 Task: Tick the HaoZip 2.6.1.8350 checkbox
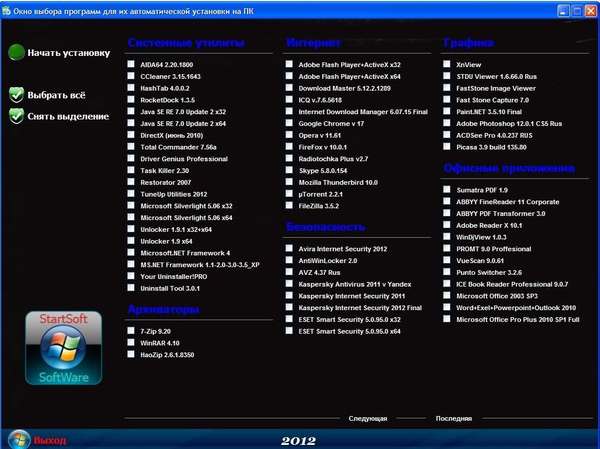point(131,354)
